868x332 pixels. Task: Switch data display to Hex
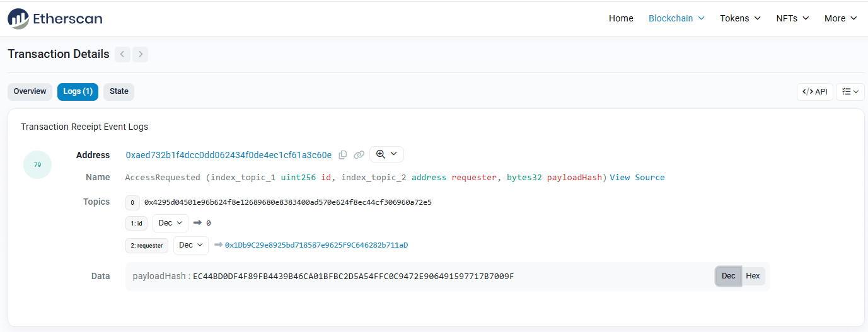(x=753, y=276)
